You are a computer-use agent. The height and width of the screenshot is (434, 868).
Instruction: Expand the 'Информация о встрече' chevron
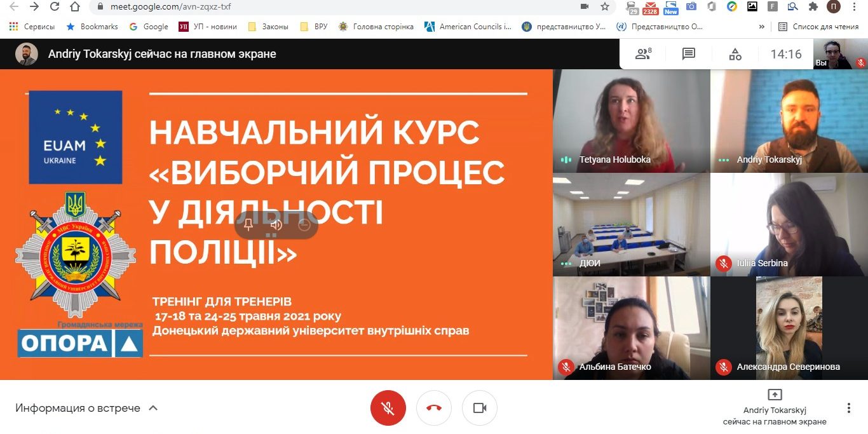[x=153, y=408]
